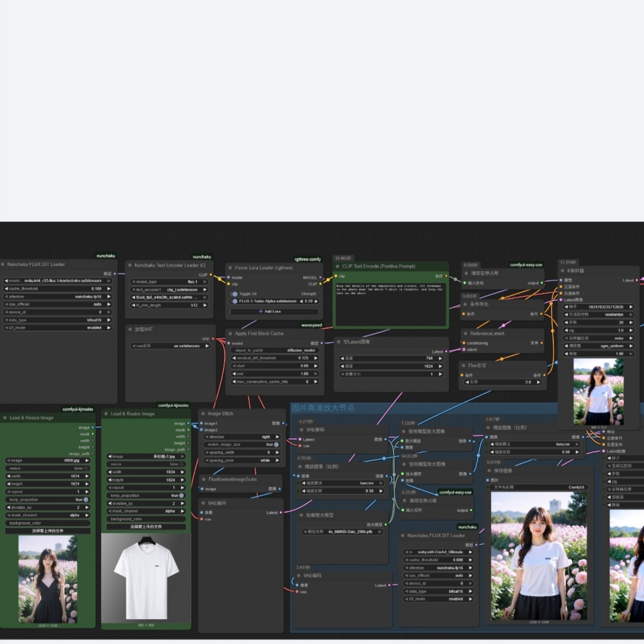Open the 调度器 sgm_uniform dropdown in K采样器
Screen dimensions: 644x644
pyautogui.click(x=598, y=346)
